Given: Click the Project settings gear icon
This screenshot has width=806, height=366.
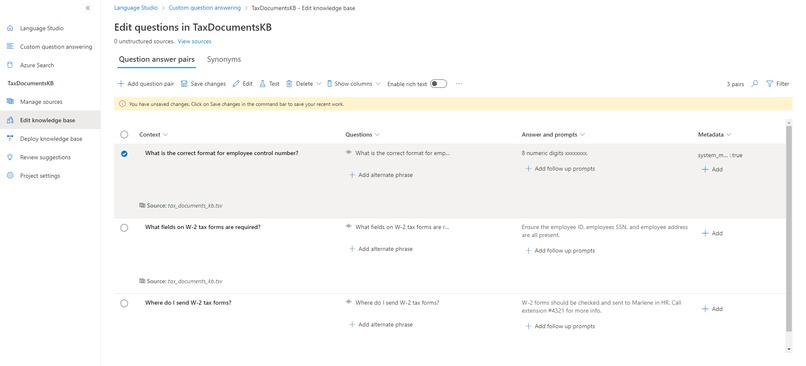Looking at the screenshot, I should point(10,176).
